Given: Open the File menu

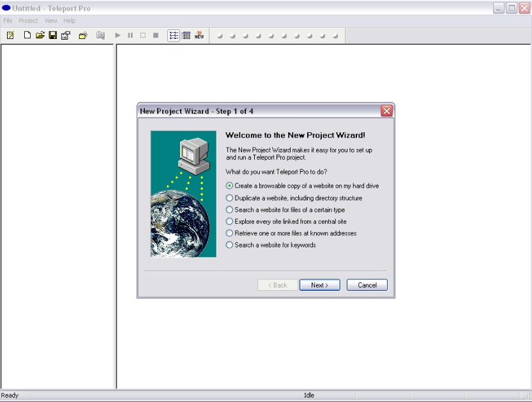Looking at the screenshot, I should tap(8, 20).
